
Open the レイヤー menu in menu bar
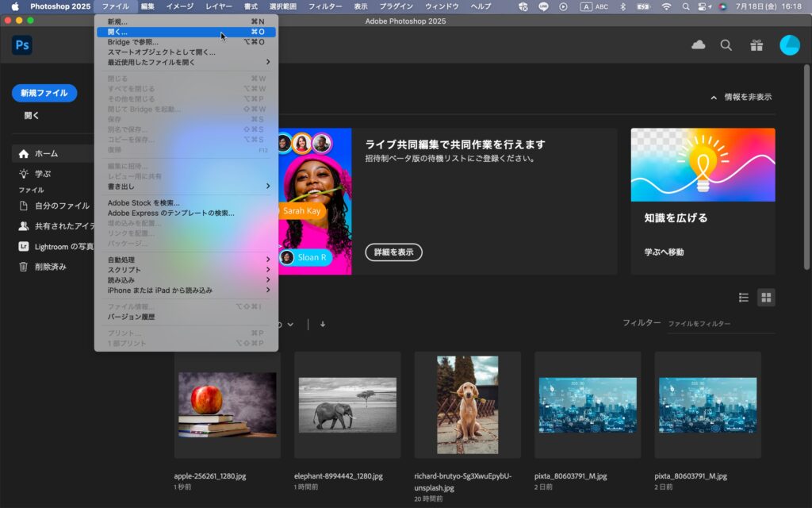[x=219, y=6]
